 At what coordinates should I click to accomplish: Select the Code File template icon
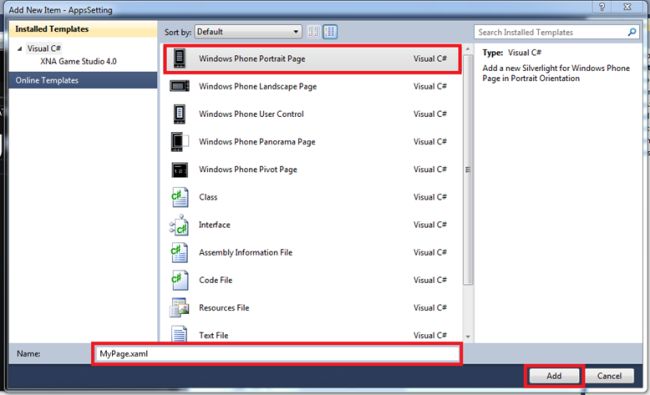(179, 280)
